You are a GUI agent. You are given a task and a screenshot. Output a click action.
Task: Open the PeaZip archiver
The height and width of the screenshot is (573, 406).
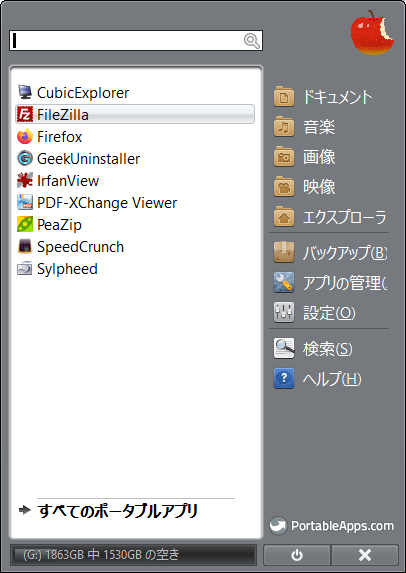pyautogui.click(x=135, y=225)
